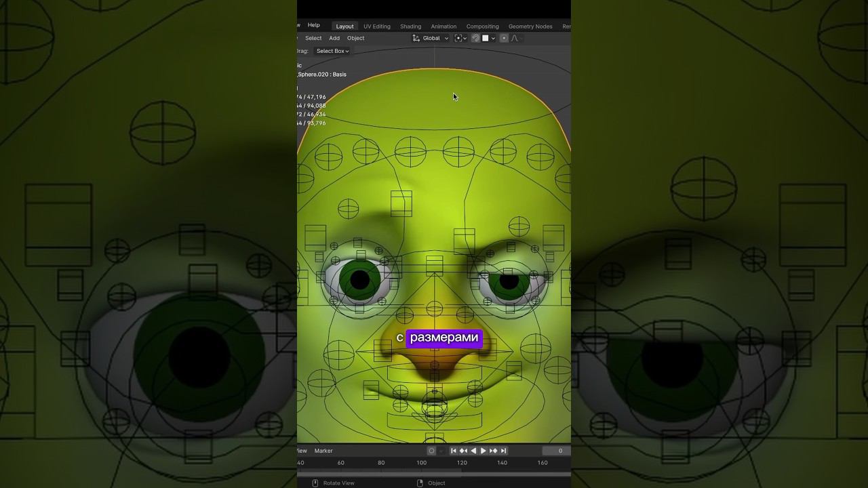Toggle the auto keying record button

tap(431, 451)
